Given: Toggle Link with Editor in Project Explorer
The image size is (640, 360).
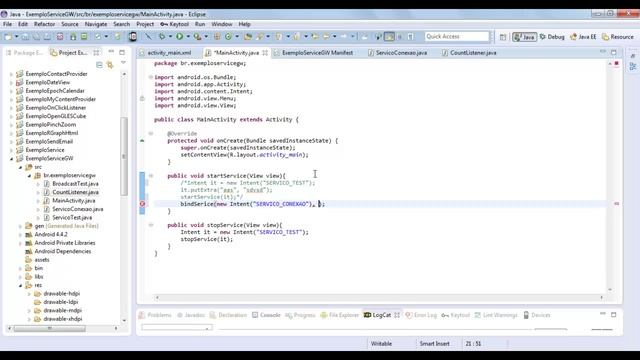Looking at the screenshot, I should (110, 64).
